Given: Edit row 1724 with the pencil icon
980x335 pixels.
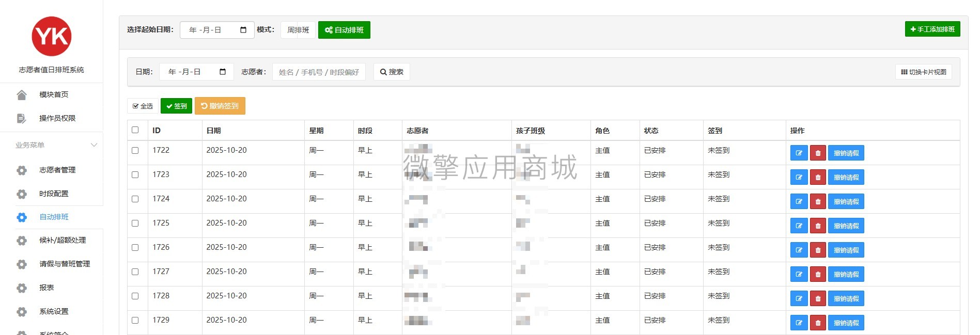Looking at the screenshot, I should 799,201.
